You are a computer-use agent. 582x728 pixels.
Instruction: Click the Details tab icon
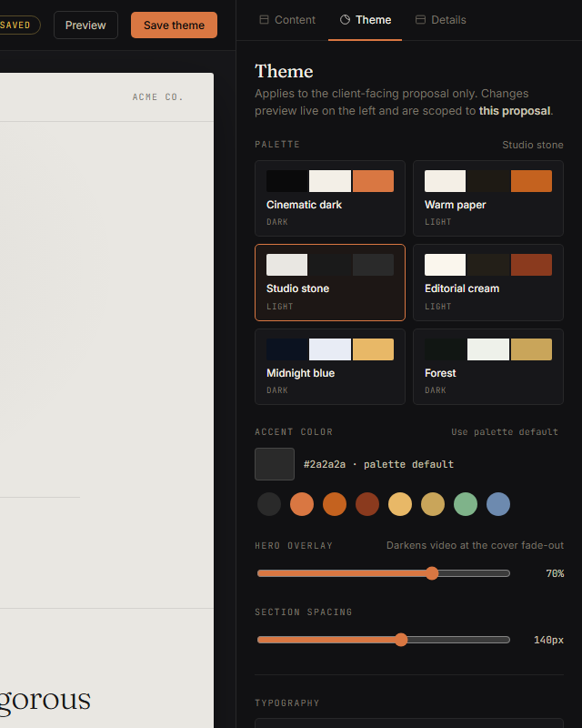tap(420, 20)
